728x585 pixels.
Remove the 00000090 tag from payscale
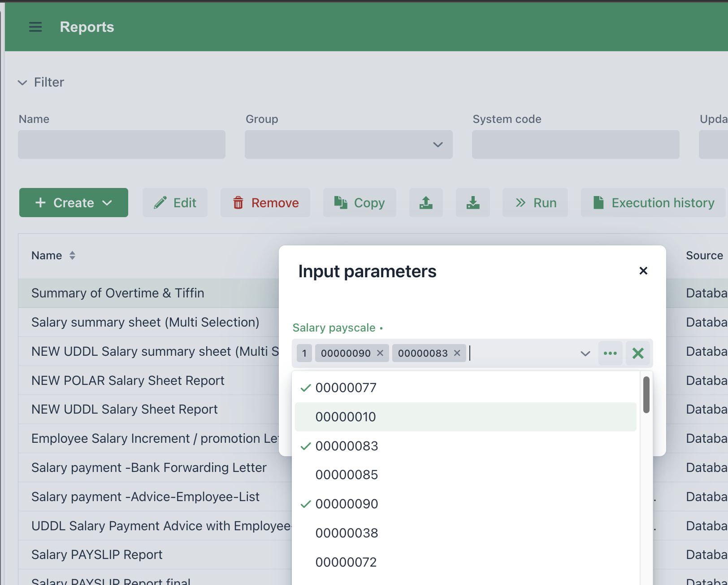pos(380,353)
